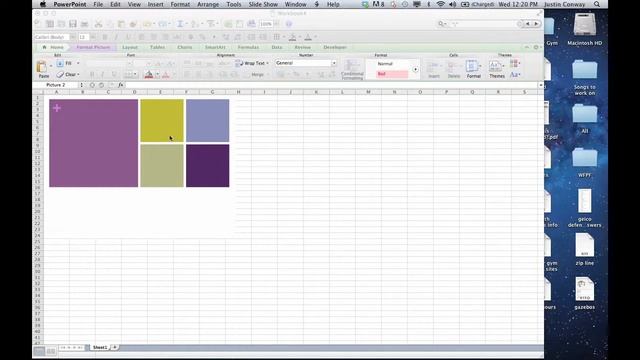The height and width of the screenshot is (360, 640).
Task: Click the Format cells icon
Action: [473, 66]
